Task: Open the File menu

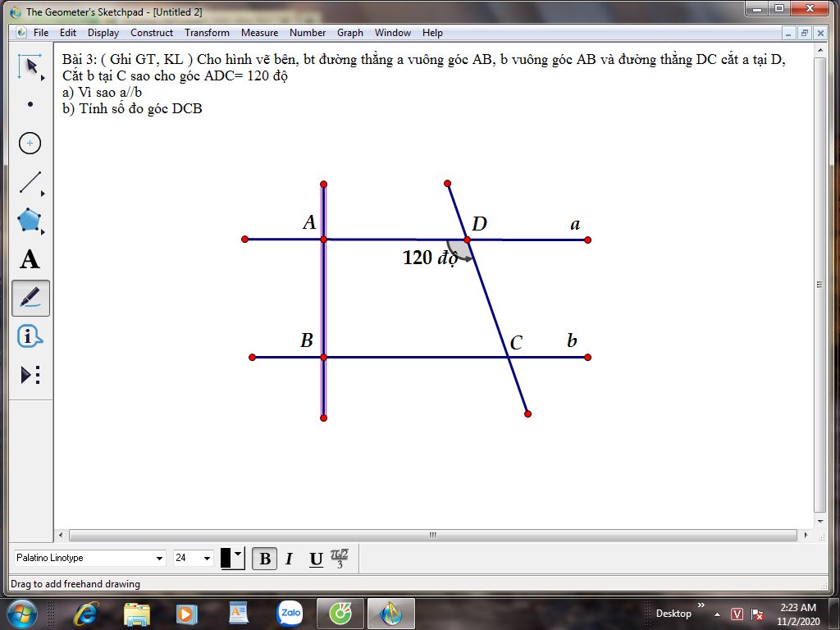Action: tap(41, 33)
